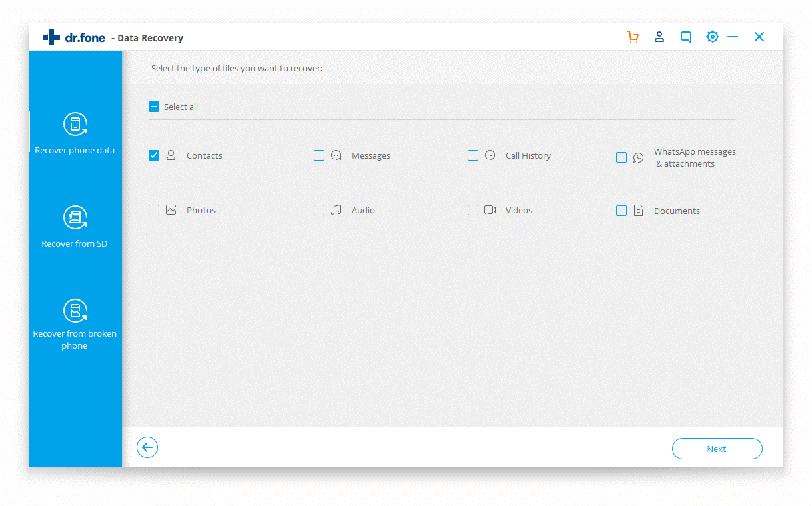
Task: Open the shopping cart icon
Action: pos(633,37)
